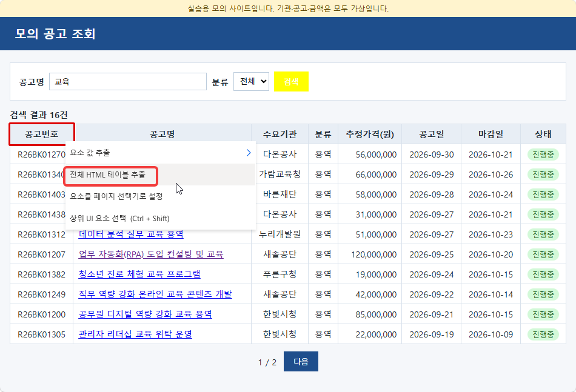Go to next page with 다음 button
576x392 pixels.
(x=301, y=362)
